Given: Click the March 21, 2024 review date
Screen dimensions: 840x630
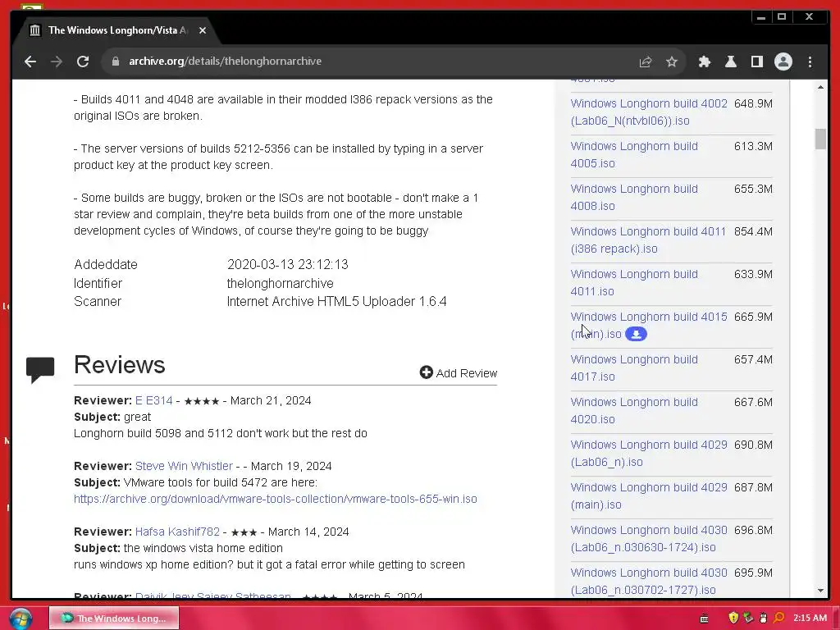Looking at the screenshot, I should coord(271,400).
